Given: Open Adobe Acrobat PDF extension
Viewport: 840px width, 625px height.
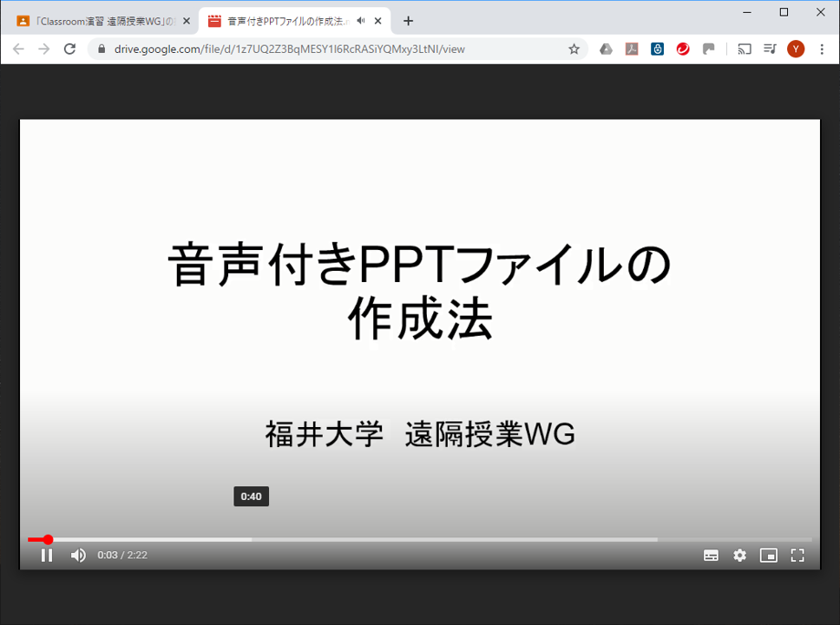Looking at the screenshot, I should click(632, 49).
